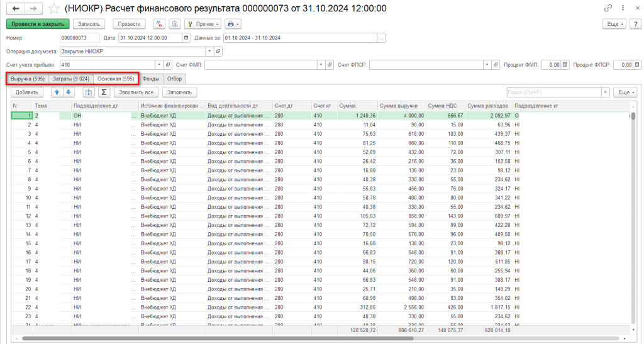644x344 pixels.
Task: Move row up with blue up arrow
Action: pyautogui.click(x=56, y=92)
